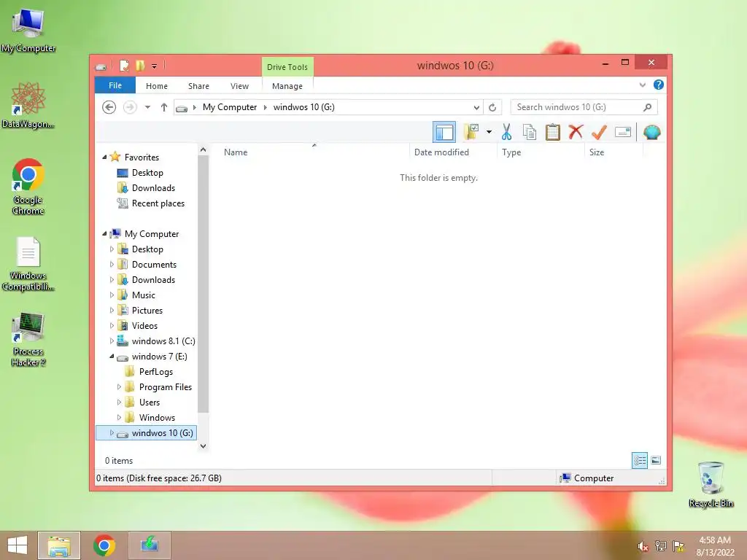Image resolution: width=747 pixels, height=560 pixels.
Task: Select the PerfLogs folder
Action: pos(156,372)
